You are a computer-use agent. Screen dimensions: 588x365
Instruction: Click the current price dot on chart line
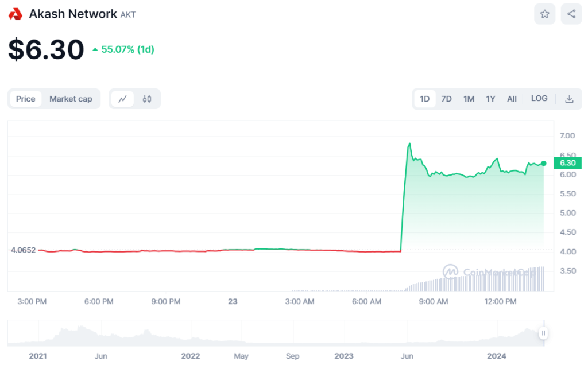tap(544, 164)
